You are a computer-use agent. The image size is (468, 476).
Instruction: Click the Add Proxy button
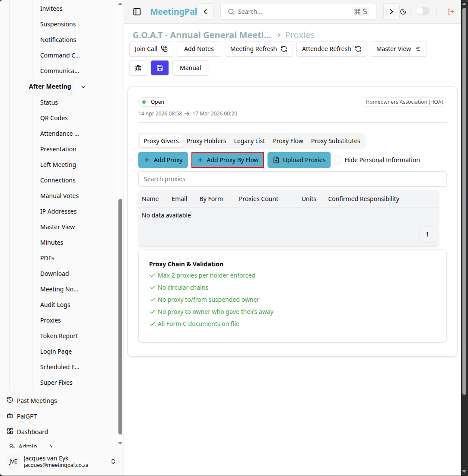tap(163, 160)
